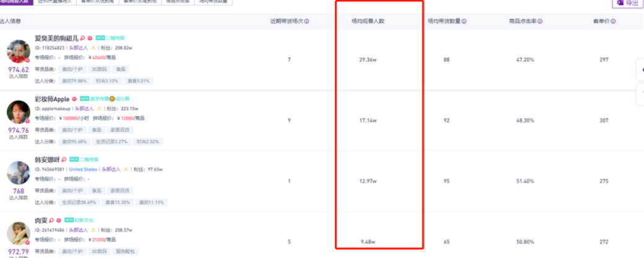Click customer price value 307
Viewport: 644px width, 258px height.
pyautogui.click(x=604, y=121)
